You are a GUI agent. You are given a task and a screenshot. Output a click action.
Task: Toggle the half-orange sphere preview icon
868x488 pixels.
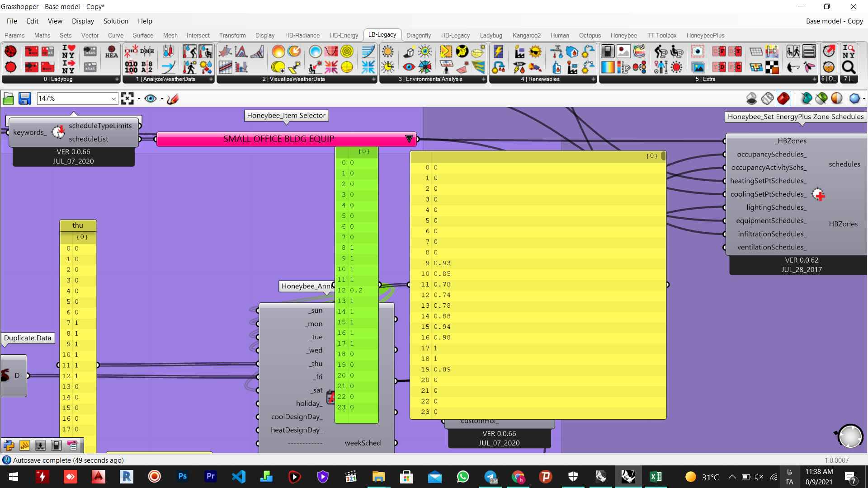click(x=837, y=98)
